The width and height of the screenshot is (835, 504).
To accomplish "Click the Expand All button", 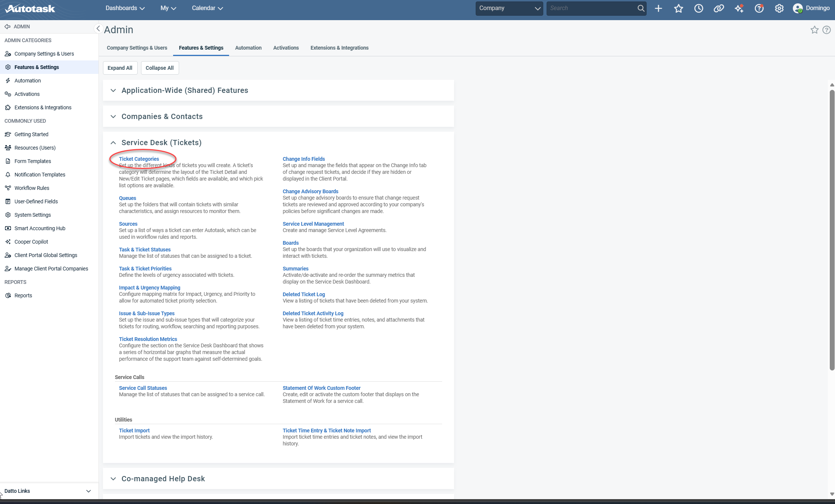I will pos(120,68).
